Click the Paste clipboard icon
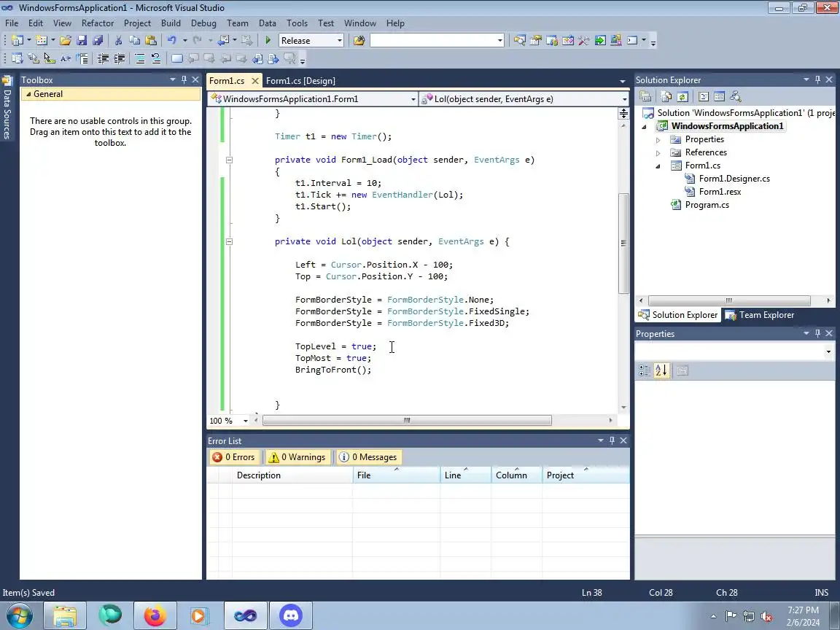This screenshot has width=840, height=630. click(x=151, y=40)
